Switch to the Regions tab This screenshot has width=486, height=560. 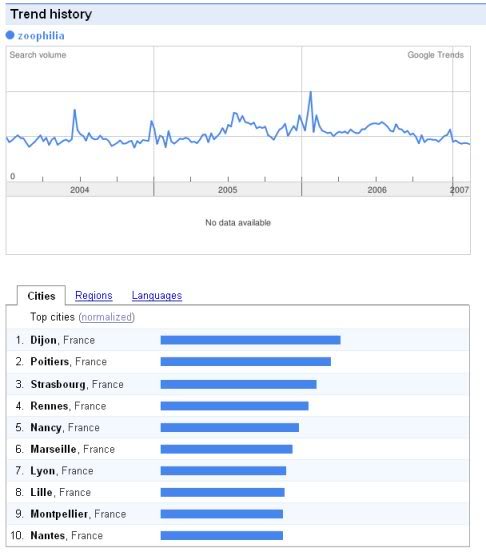pos(94,295)
